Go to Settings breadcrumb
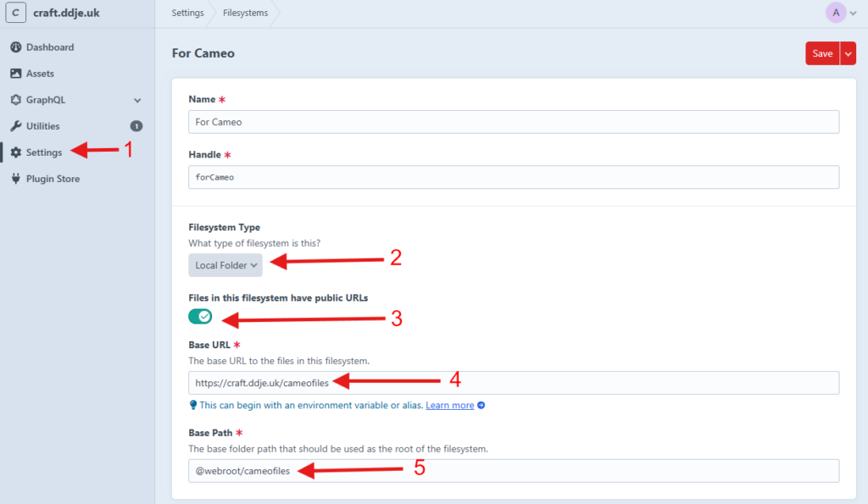This screenshot has width=868, height=504. (x=187, y=14)
